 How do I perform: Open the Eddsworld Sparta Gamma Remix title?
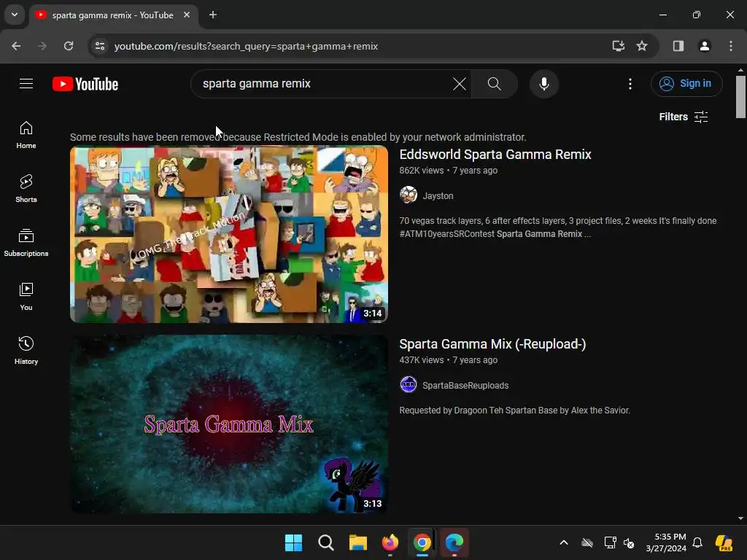click(x=495, y=155)
